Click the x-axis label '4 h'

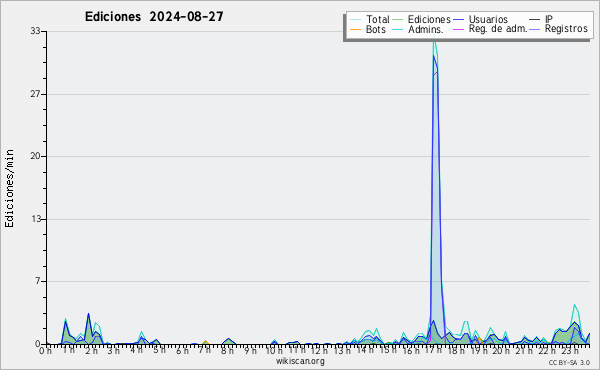[x=137, y=350]
